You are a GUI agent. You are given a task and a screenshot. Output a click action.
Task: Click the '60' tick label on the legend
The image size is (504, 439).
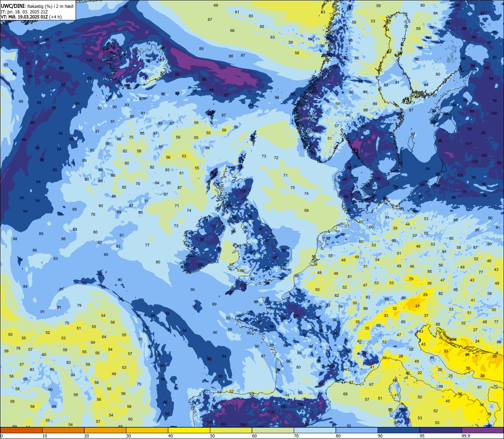[254, 436]
